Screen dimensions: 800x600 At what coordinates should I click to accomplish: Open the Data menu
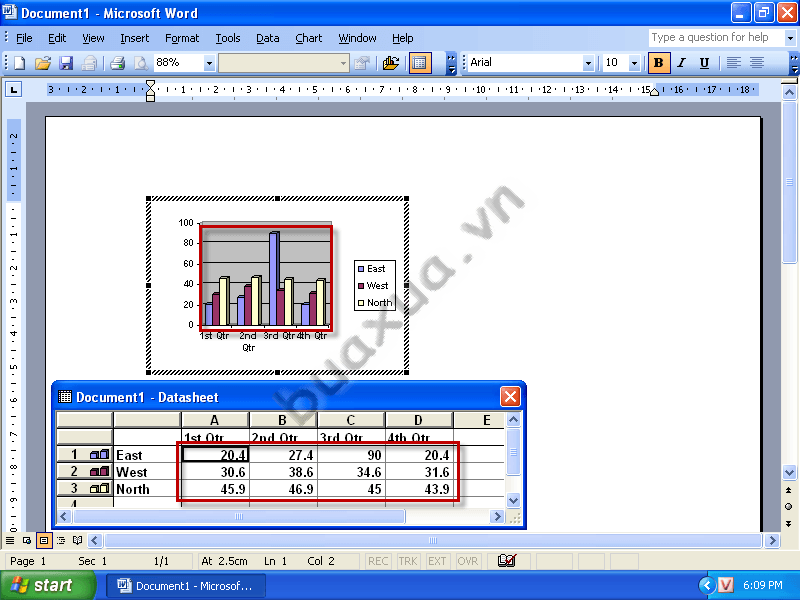[267, 38]
